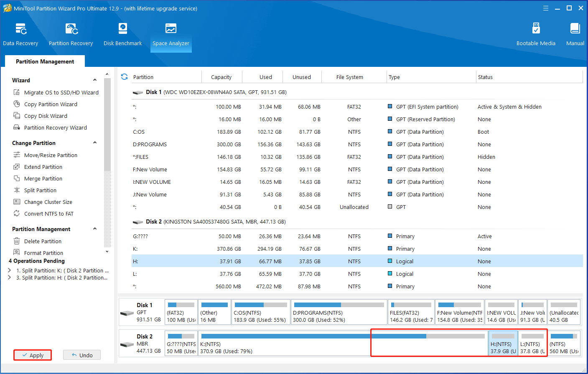Image resolution: width=588 pixels, height=374 pixels.
Task: Select the Disk 2 icon in the disk map
Action: coord(127,344)
